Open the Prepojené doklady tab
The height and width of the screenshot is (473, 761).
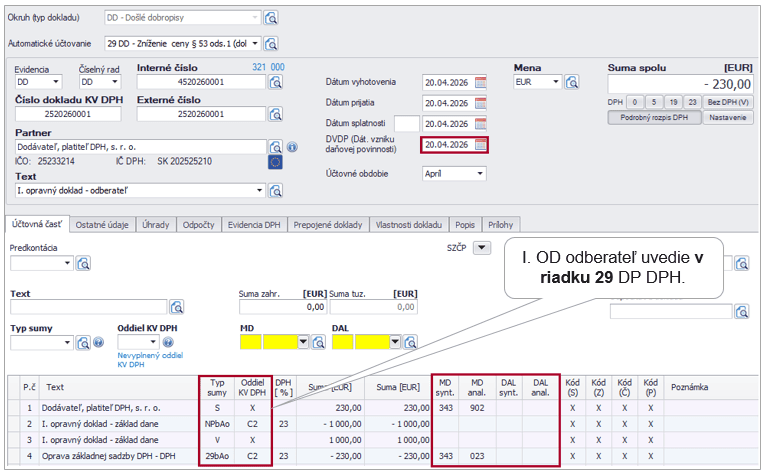330,225
